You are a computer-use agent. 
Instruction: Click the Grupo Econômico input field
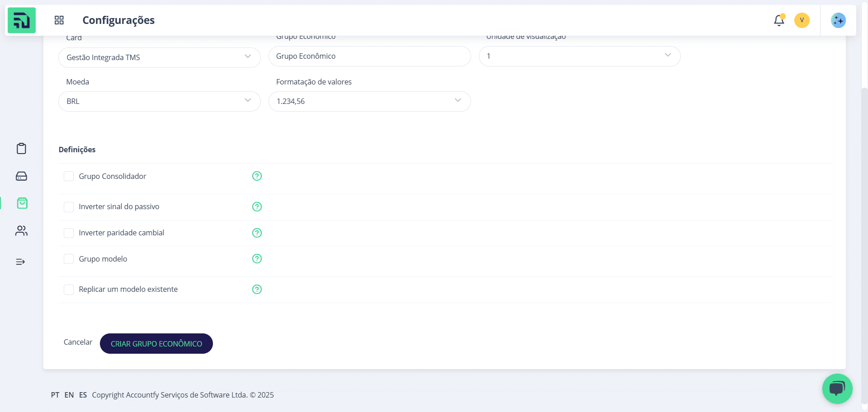point(370,56)
